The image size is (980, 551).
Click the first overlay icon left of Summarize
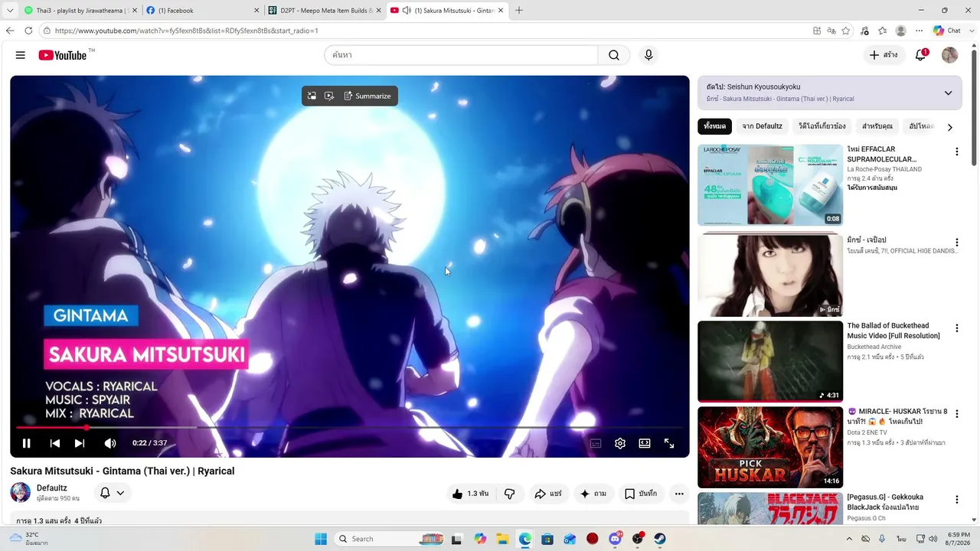click(x=312, y=96)
